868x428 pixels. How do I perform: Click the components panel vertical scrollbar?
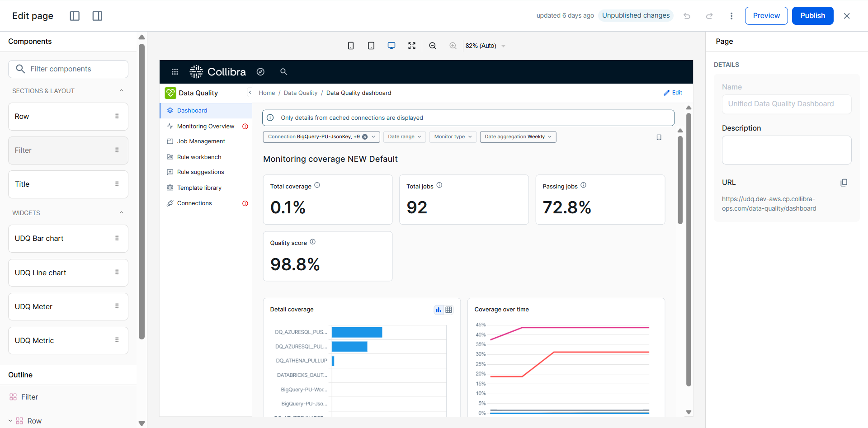tap(142, 190)
